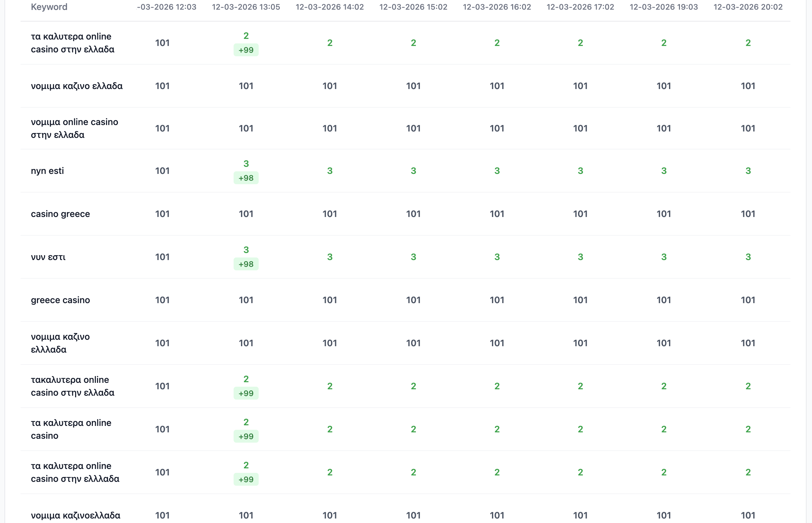Click the Keyword column header
The width and height of the screenshot is (812, 523).
click(x=49, y=7)
